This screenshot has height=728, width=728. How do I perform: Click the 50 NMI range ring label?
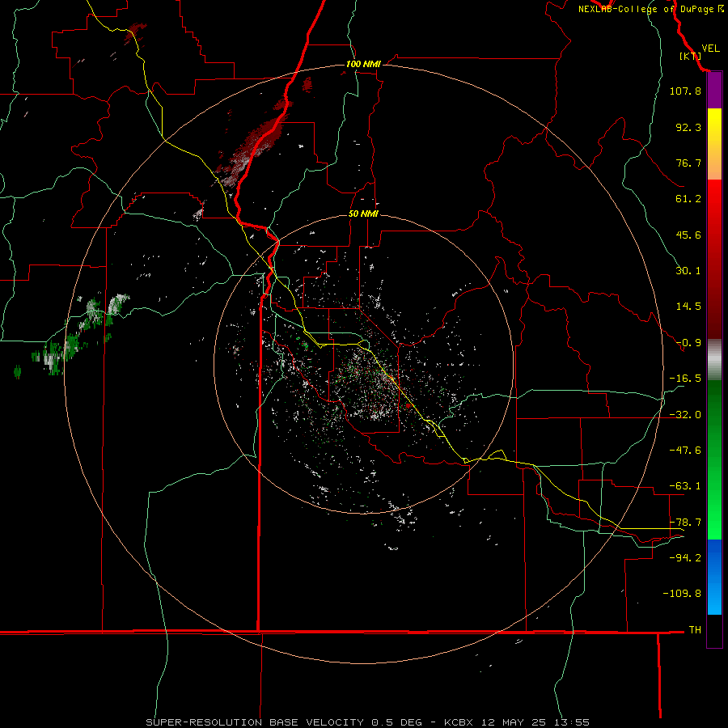[x=363, y=214]
